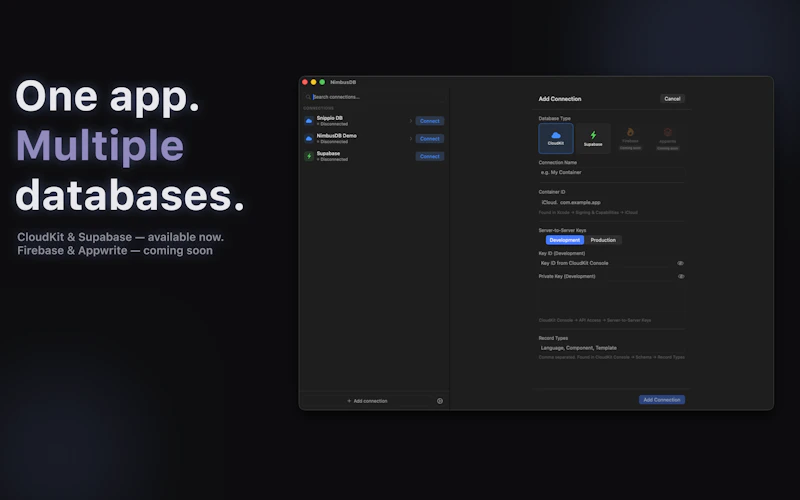800x500 pixels.
Task: Switch to Production server keys
Action: (x=603, y=240)
